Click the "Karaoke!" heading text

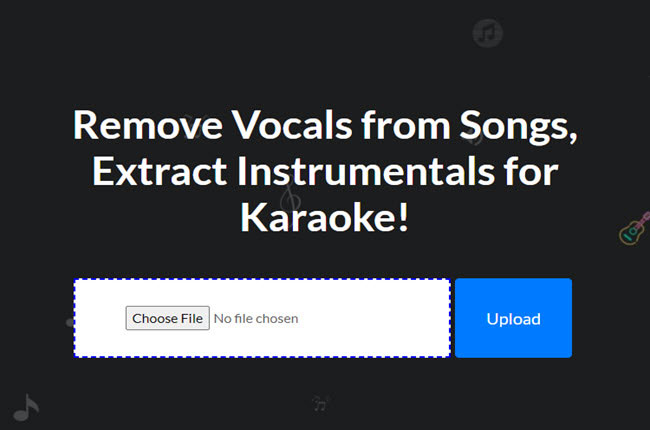[x=325, y=216]
